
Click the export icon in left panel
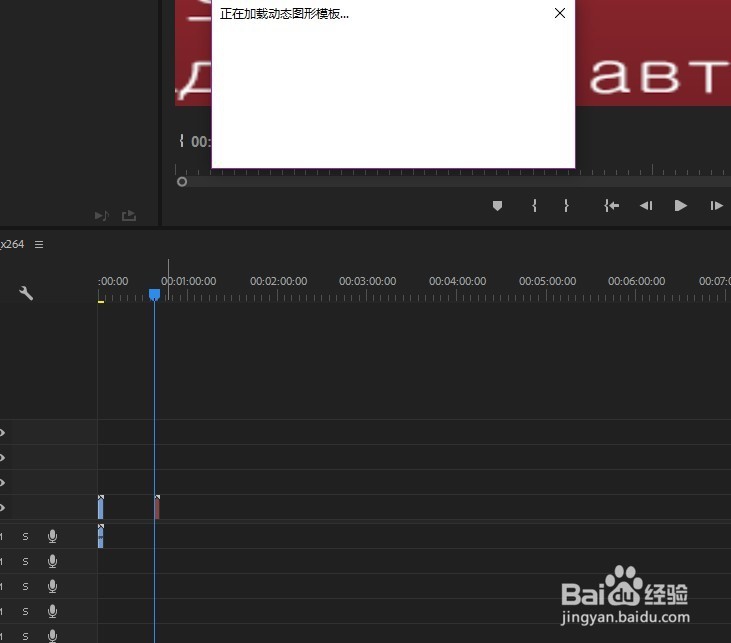tap(129, 215)
